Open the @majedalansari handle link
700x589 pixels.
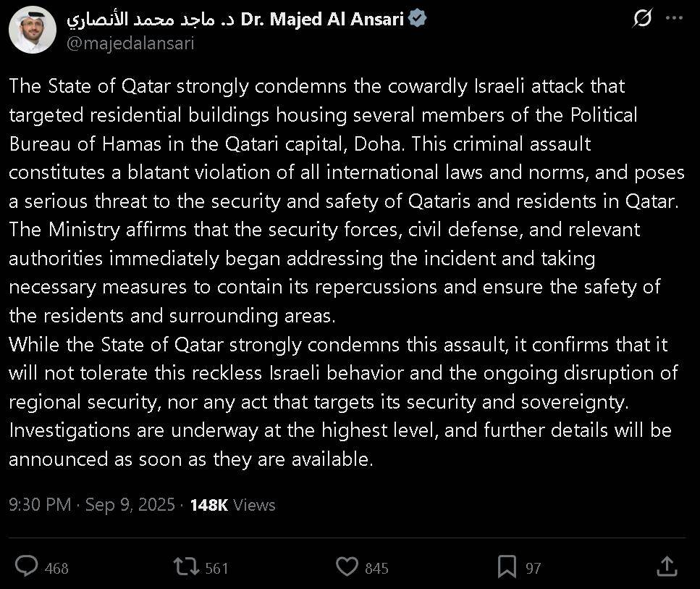(x=130, y=43)
